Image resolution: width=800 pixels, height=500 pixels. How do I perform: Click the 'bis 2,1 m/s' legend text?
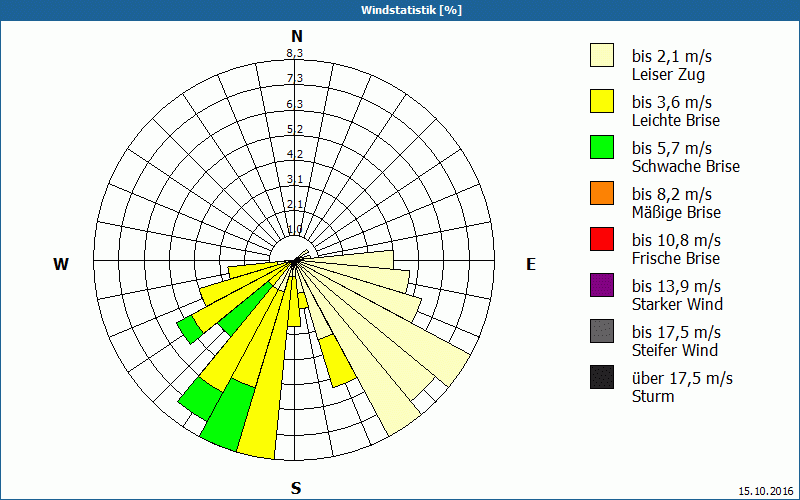pyautogui.click(x=671, y=56)
